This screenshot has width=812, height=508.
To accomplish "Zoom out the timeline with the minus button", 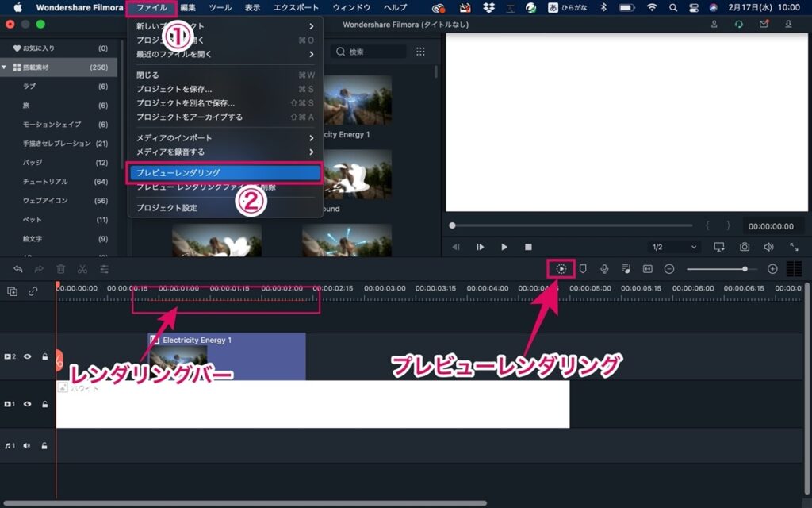I will pos(669,269).
